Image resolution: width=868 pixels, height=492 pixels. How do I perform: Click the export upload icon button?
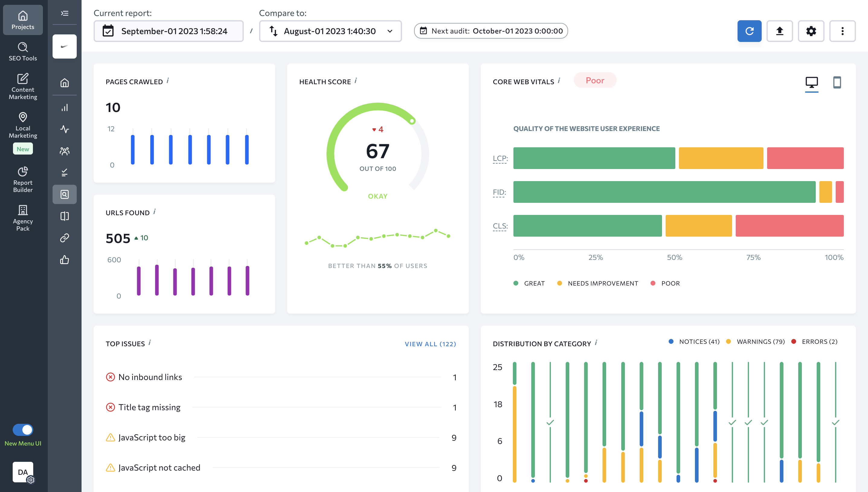tap(779, 31)
